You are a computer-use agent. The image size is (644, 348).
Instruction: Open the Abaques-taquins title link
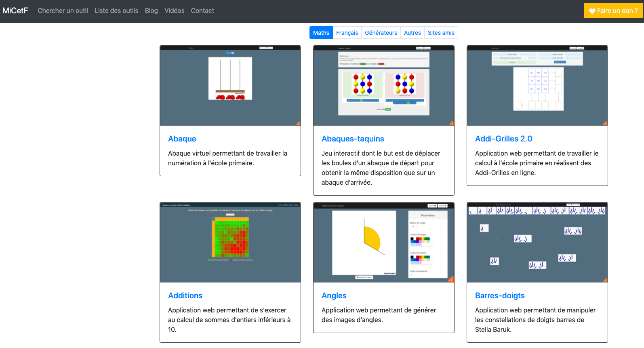353,139
